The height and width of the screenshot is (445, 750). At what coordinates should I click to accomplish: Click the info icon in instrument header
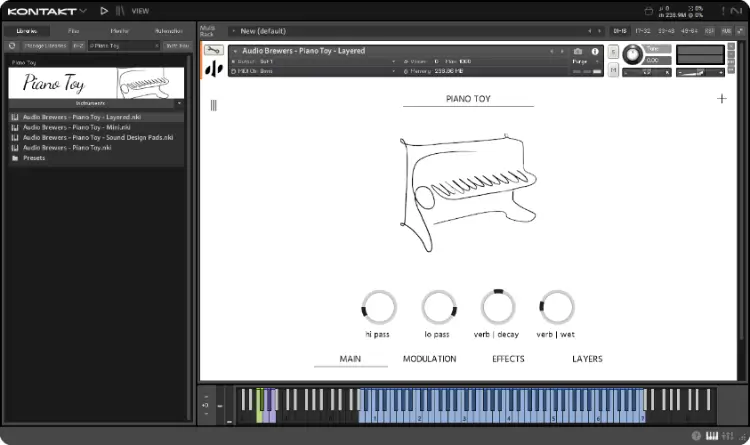coord(595,51)
